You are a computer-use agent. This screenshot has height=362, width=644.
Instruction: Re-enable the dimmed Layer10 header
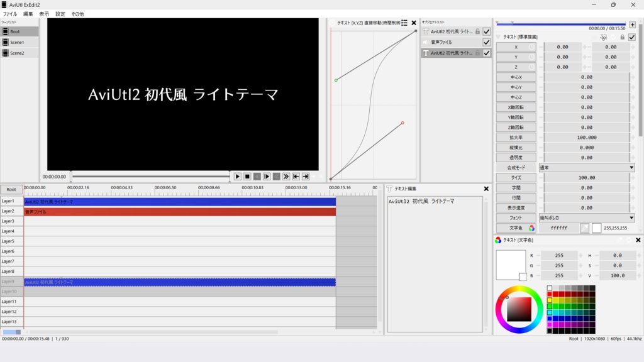11,292
